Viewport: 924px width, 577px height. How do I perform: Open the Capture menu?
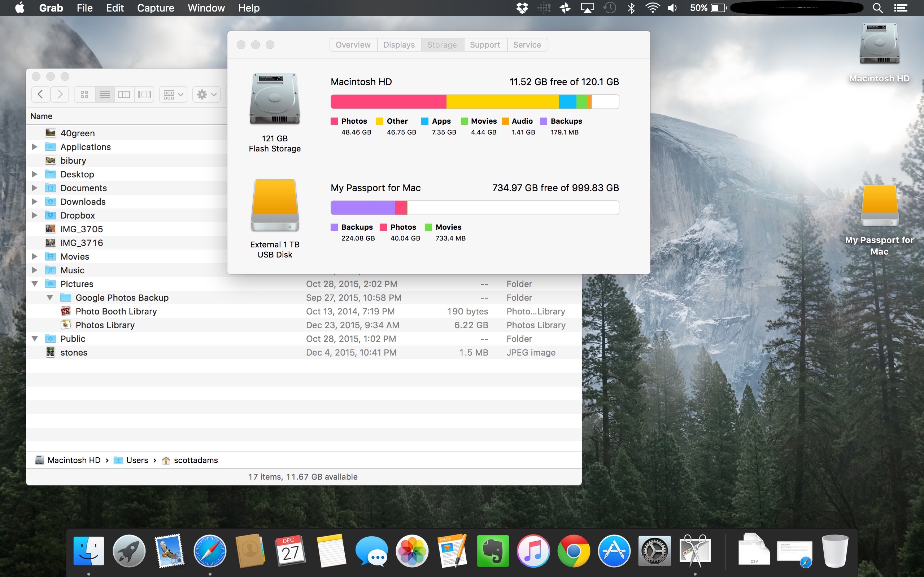[x=156, y=8]
